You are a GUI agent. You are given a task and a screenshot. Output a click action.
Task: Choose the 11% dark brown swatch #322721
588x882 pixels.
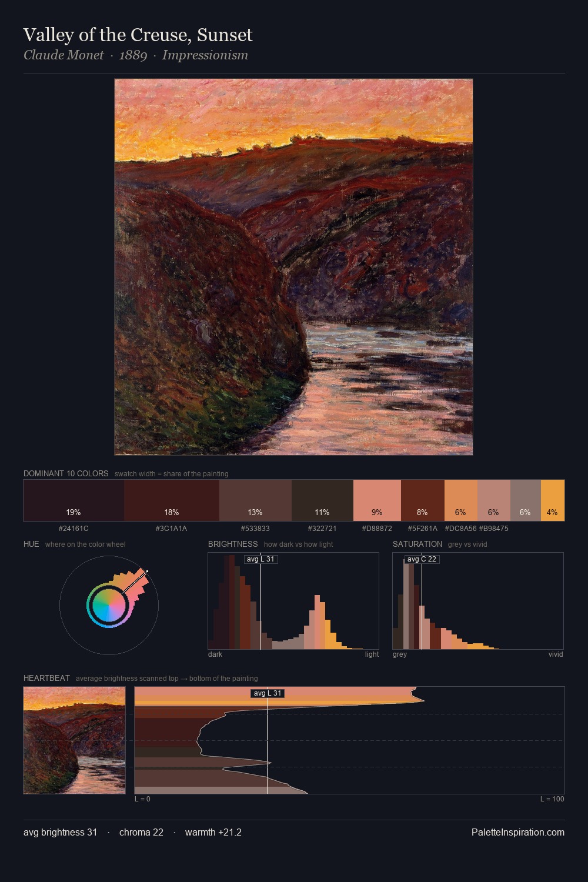tap(322, 500)
